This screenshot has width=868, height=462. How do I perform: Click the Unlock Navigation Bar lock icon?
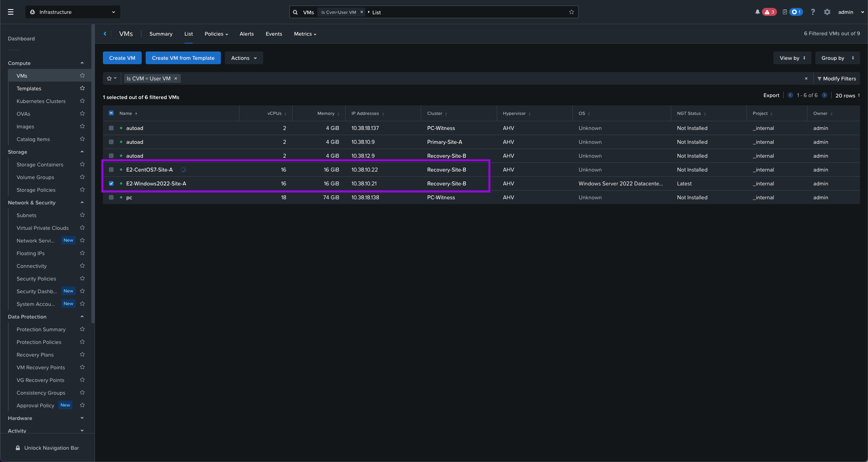pos(18,448)
